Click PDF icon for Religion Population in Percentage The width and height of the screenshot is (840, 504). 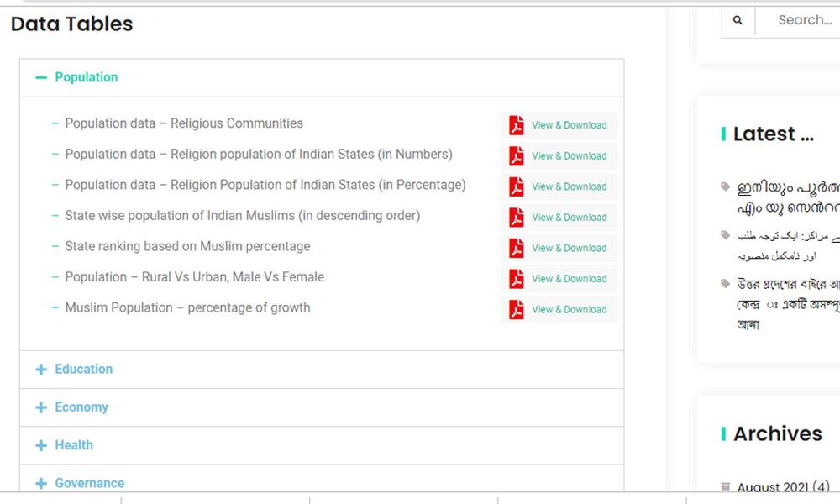point(516,186)
